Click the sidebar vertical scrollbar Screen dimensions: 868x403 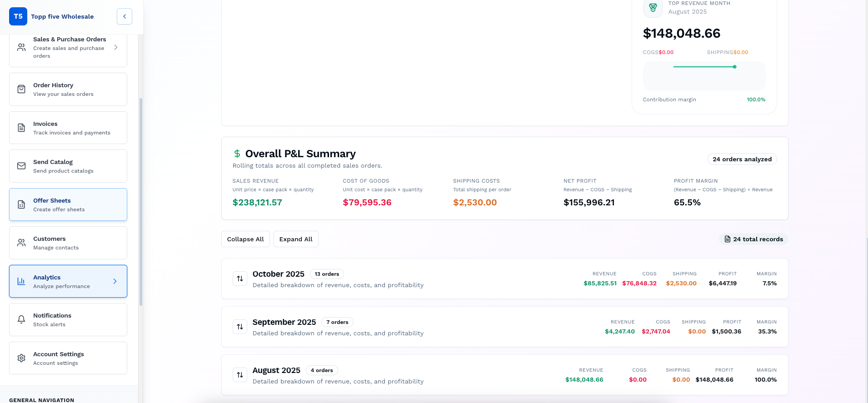(141, 202)
